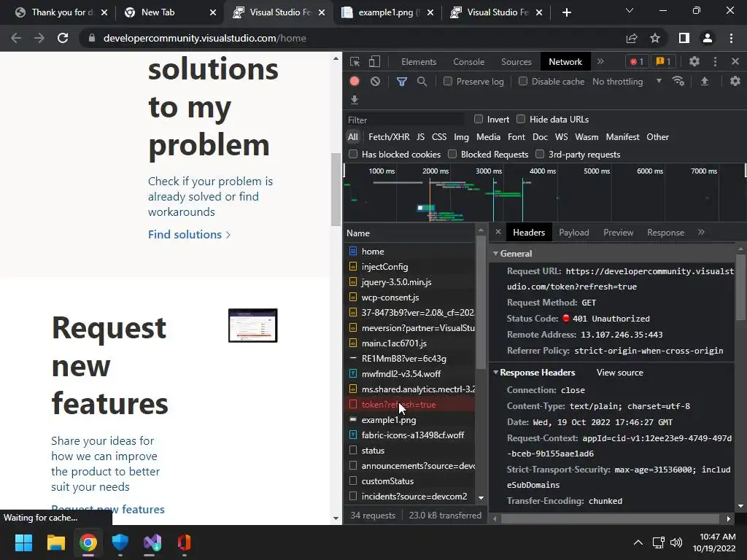This screenshot has height=560, width=747.
Task: Open the Response tab
Action: tap(665, 233)
